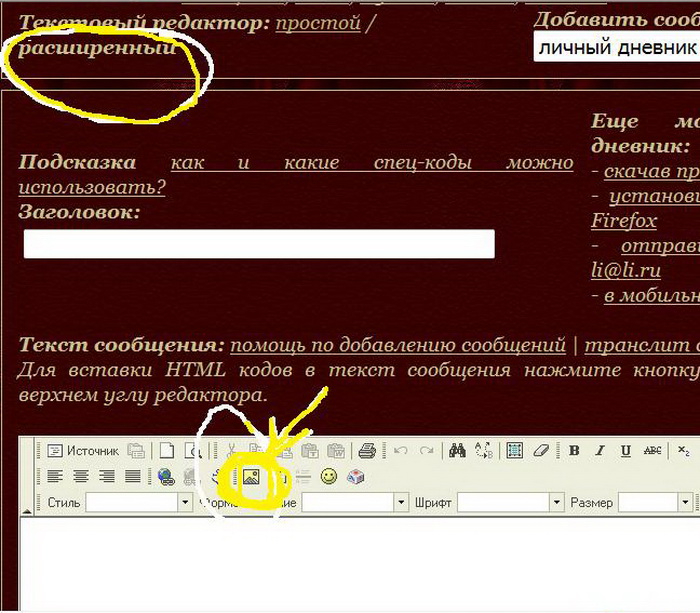This screenshot has height=613, width=700.
Task: Click the Remove Link icon
Action: [190, 477]
